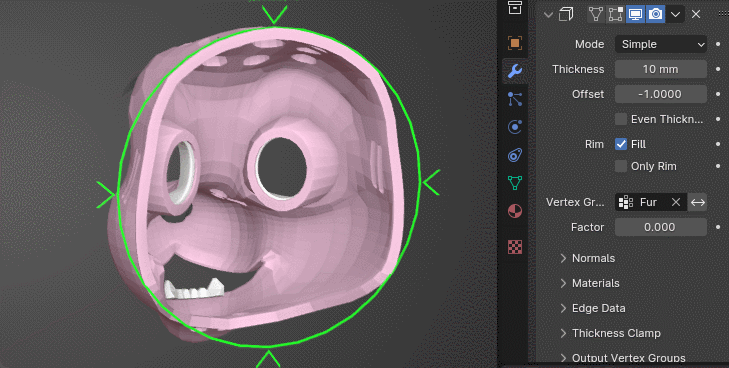This screenshot has width=729, height=368.
Task: Click the animate dot beside Thickness
Action: point(718,69)
